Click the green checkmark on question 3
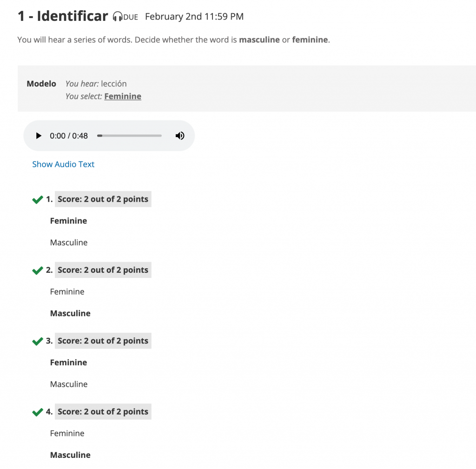This screenshot has width=476, height=469. (38, 341)
